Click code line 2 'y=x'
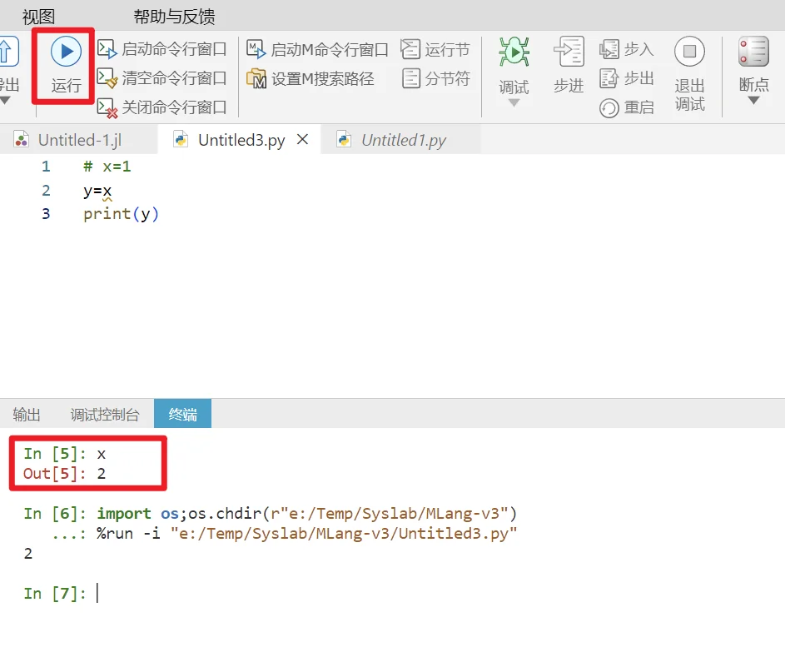This screenshot has width=785, height=672. 97,191
